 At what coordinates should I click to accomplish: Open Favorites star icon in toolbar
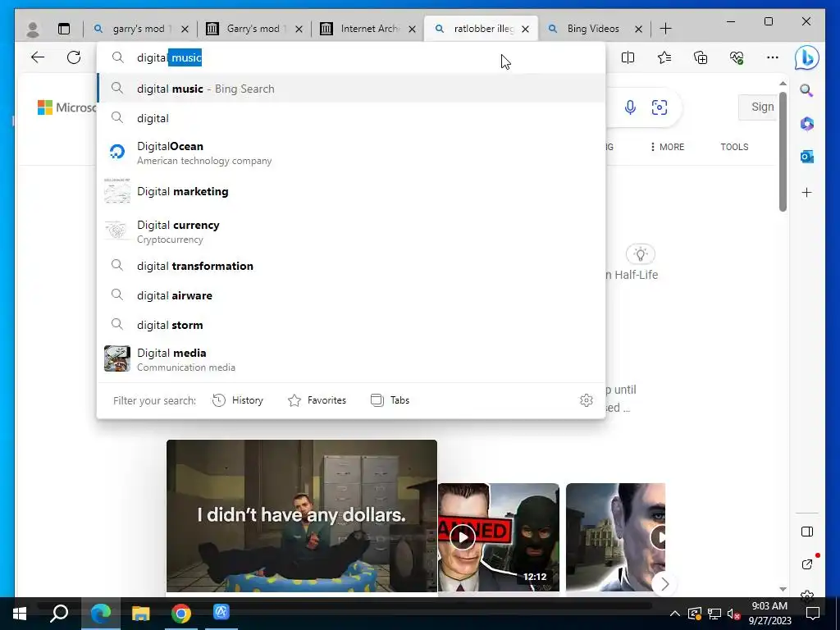pos(664,57)
